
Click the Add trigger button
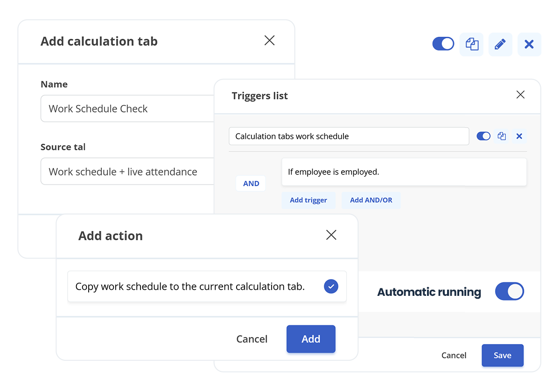click(308, 200)
